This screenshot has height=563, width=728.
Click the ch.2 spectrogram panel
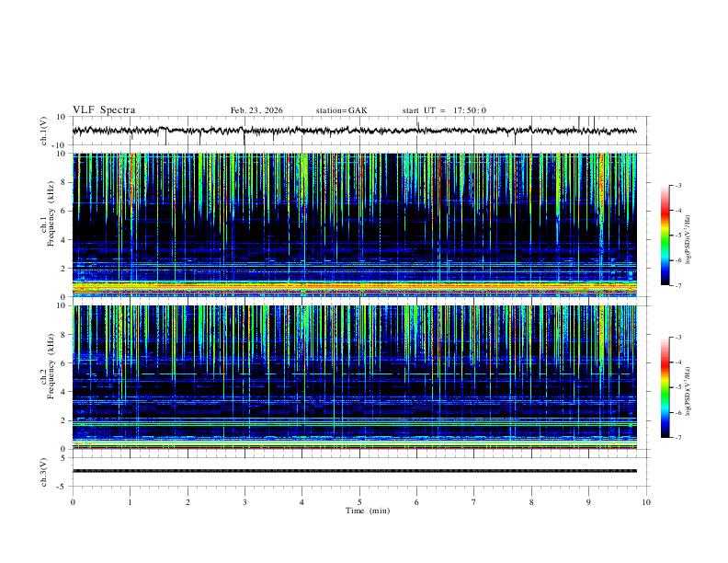point(355,377)
